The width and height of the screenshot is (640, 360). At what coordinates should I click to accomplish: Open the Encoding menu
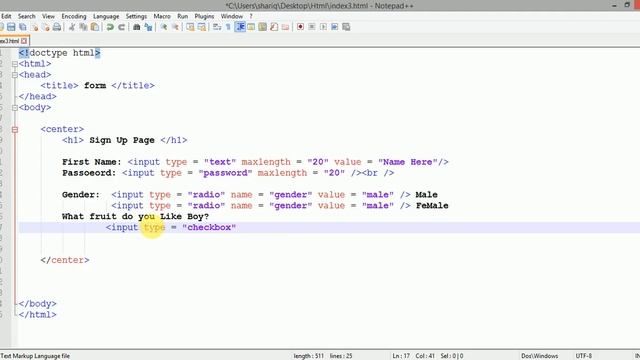tap(74, 16)
